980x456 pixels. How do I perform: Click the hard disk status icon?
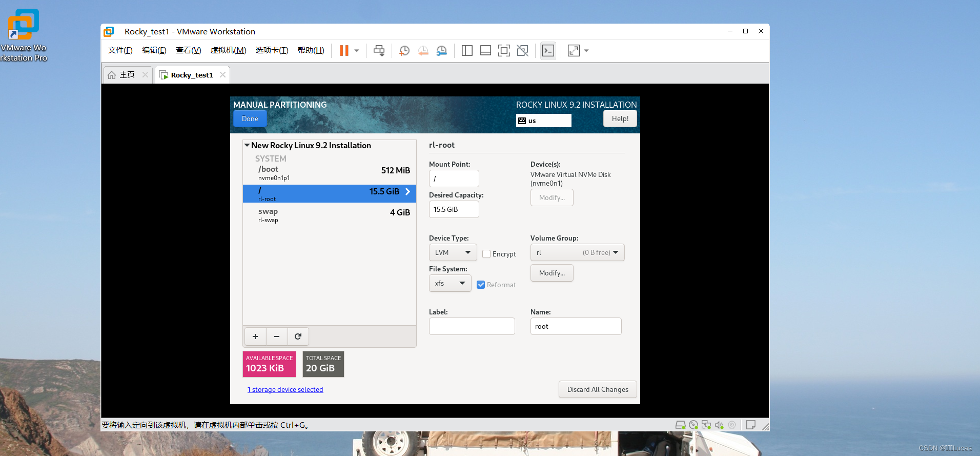click(680, 425)
